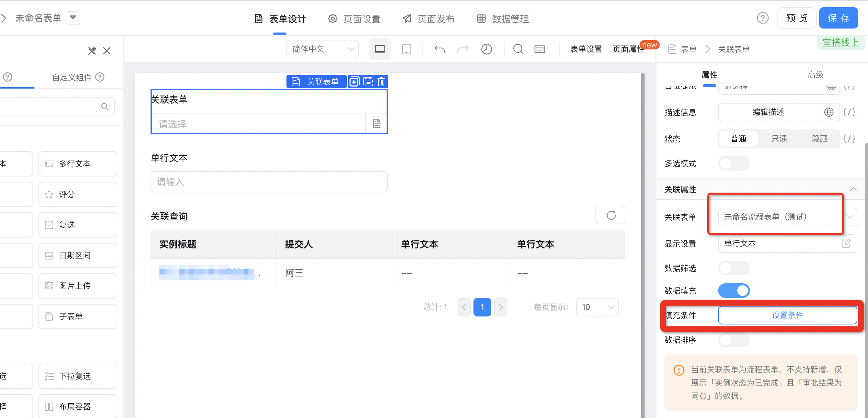Open the 每页显示 page size dropdown
The image size is (868, 418).
597,307
